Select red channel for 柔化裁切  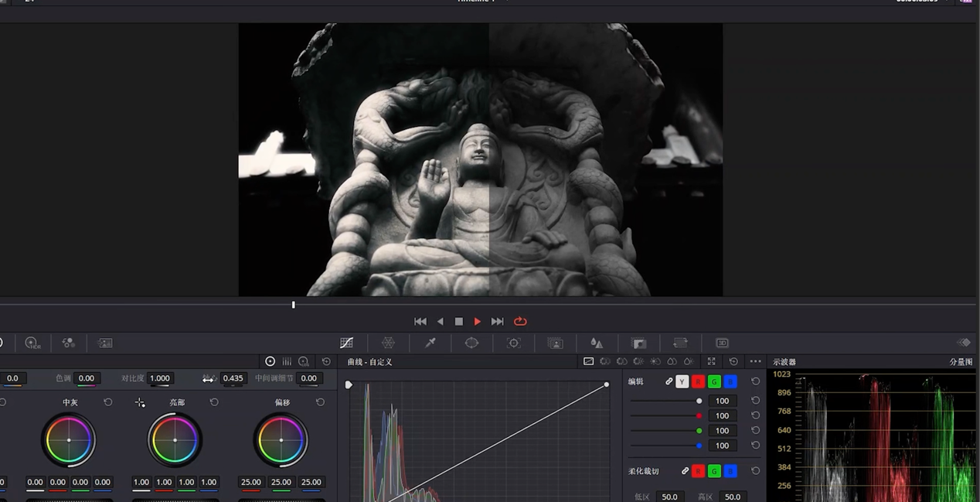pyautogui.click(x=698, y=471)
